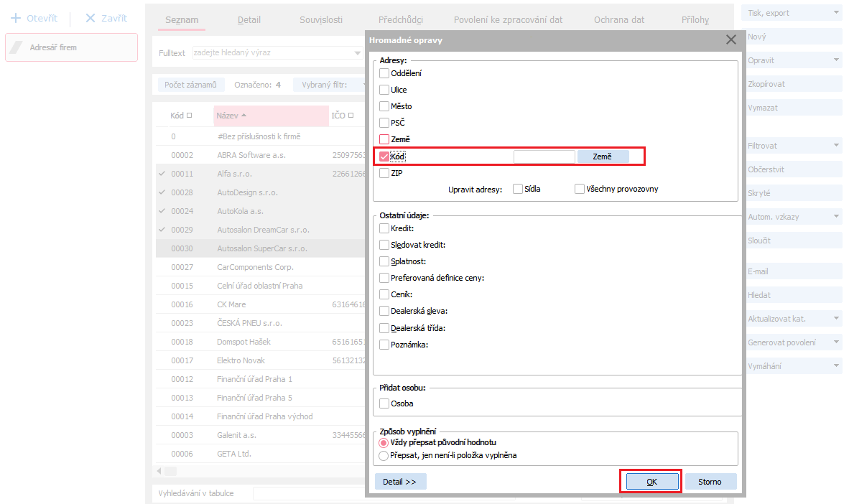The image size is (849, 504).
Task: Open the Fulltext search dropdown arrow
Action: 358,53
